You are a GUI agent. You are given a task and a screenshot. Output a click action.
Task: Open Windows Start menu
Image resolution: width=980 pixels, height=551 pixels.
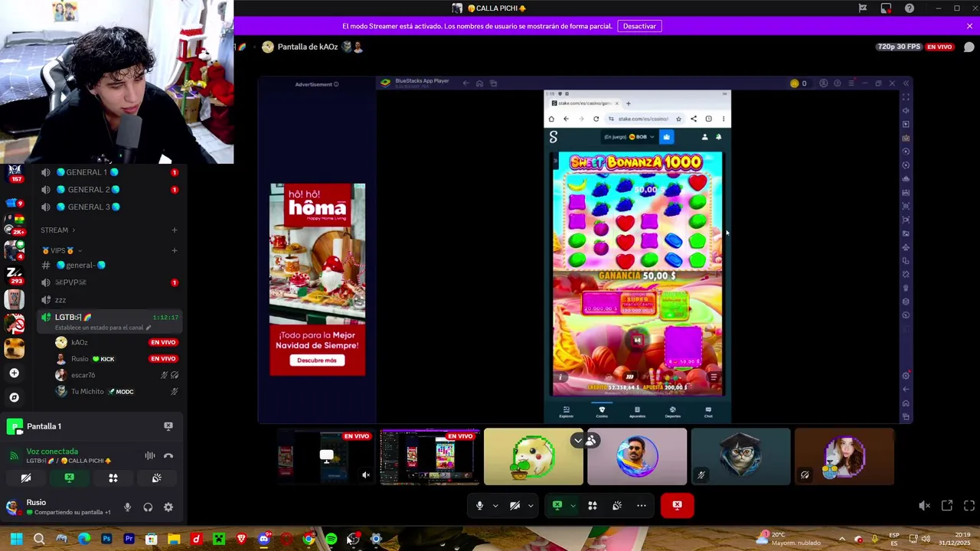point(16,540)
